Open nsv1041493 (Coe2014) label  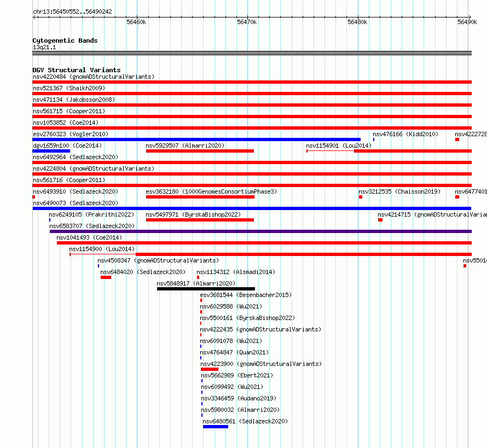(89, 237)
